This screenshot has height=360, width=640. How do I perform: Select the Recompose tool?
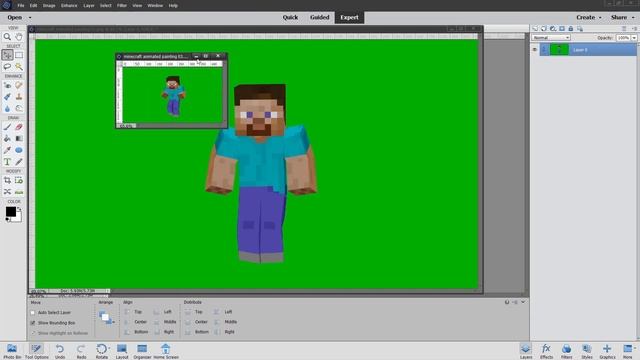click(x=19, y=180)
